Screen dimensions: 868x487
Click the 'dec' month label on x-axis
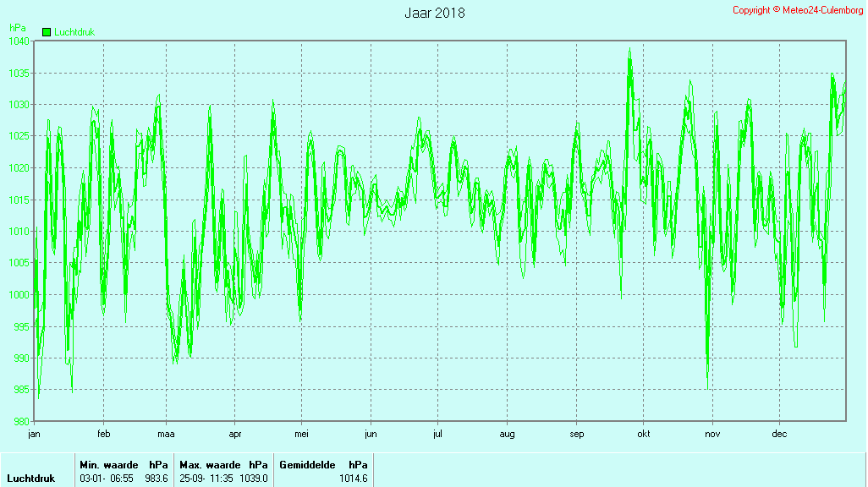[779, 434]
